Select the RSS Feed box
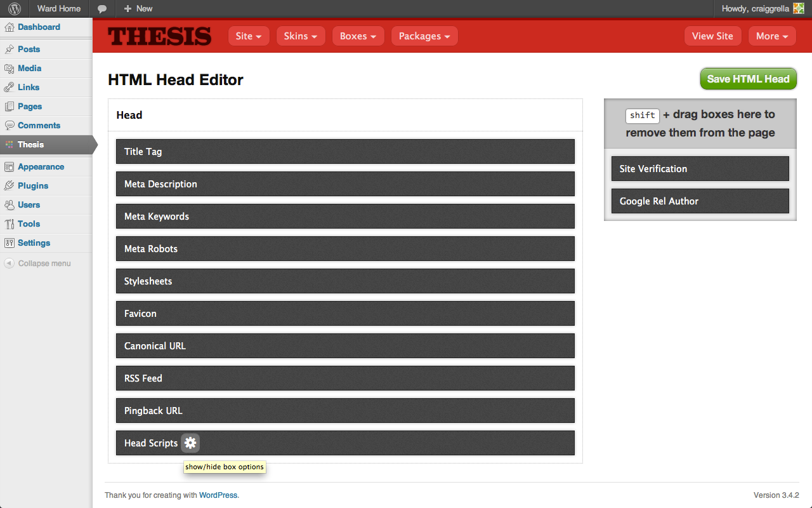This screenshot has height=508, width=812. point(345,378)
